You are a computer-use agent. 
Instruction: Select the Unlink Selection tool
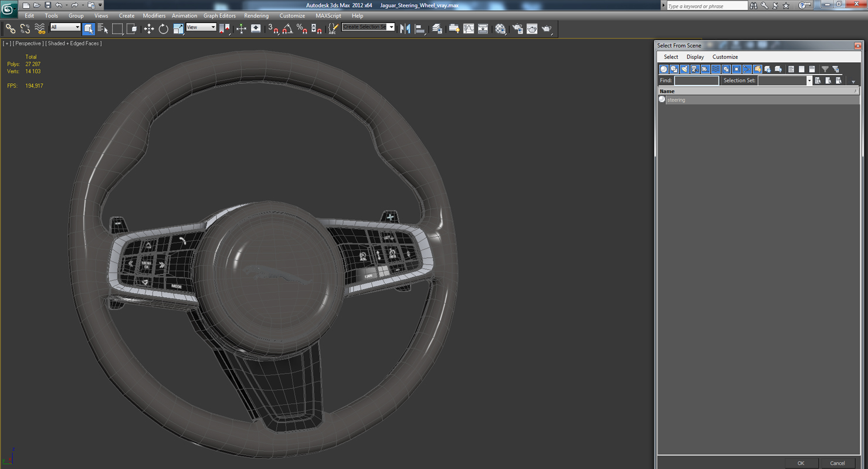click(x=25, y=29)
